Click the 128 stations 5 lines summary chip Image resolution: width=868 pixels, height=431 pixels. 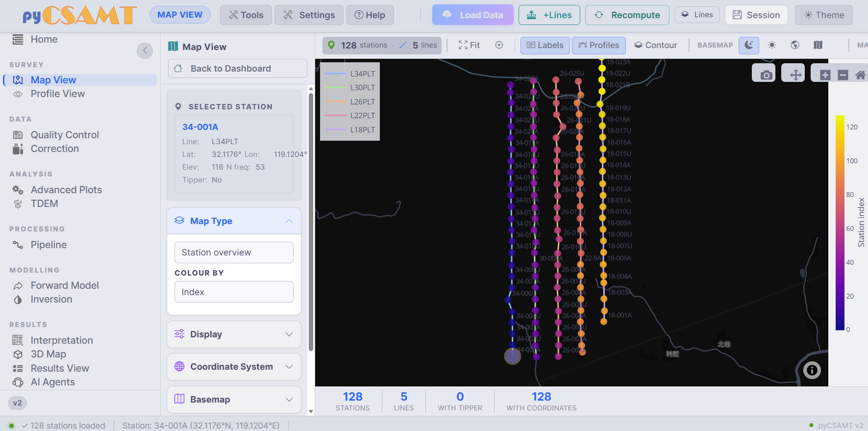coord(382,45)
